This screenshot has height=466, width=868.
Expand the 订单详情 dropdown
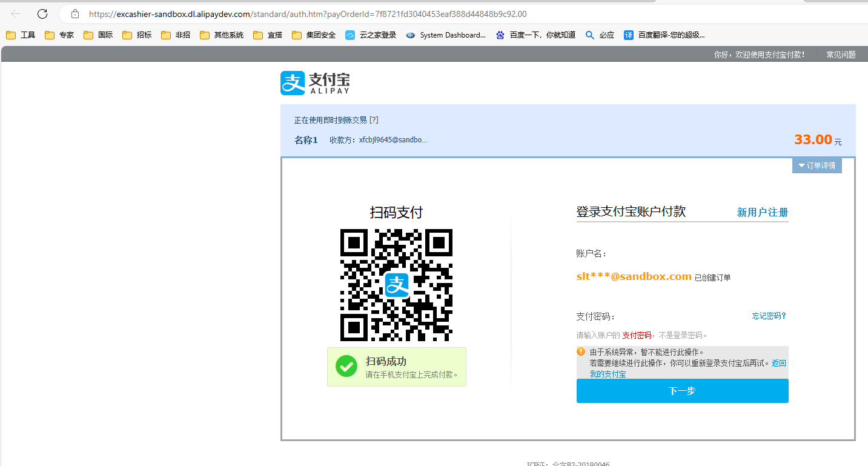817,165
